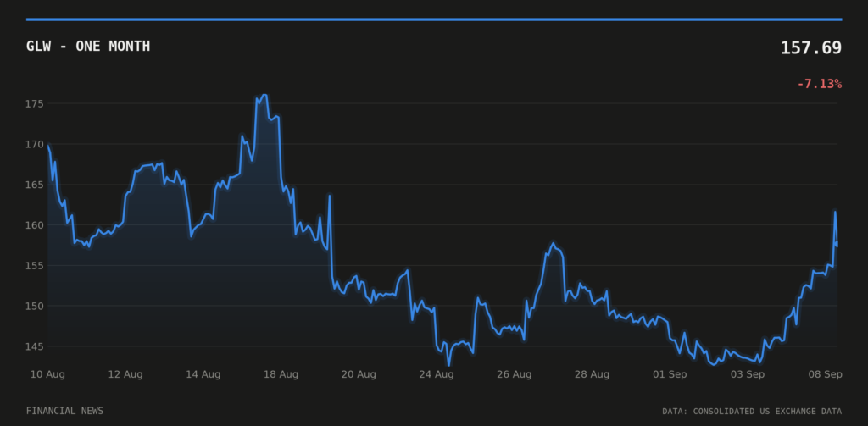Click the 20 Aug date label
868x426 pixels.
coord(359,374)
